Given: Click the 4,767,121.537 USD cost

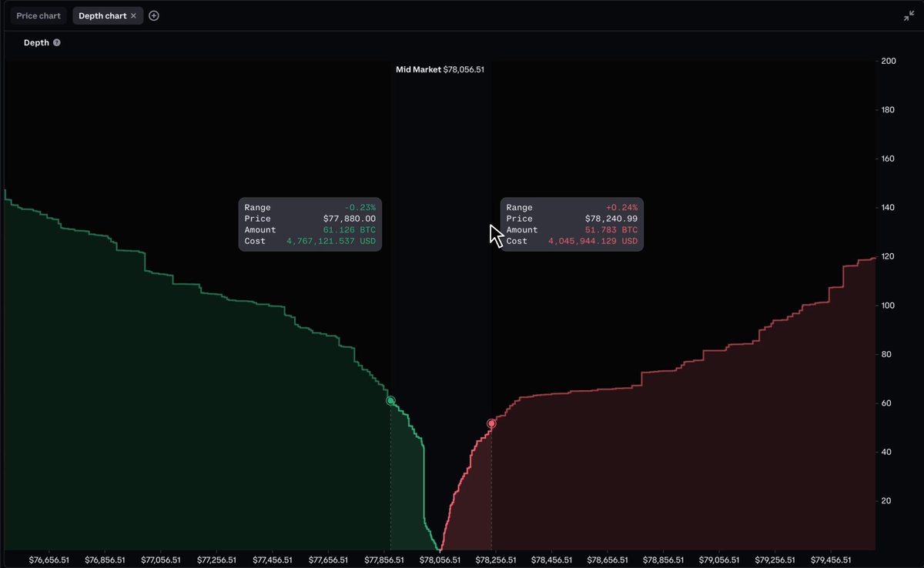Looking at the screenshot, I should (x=331, y=241).
